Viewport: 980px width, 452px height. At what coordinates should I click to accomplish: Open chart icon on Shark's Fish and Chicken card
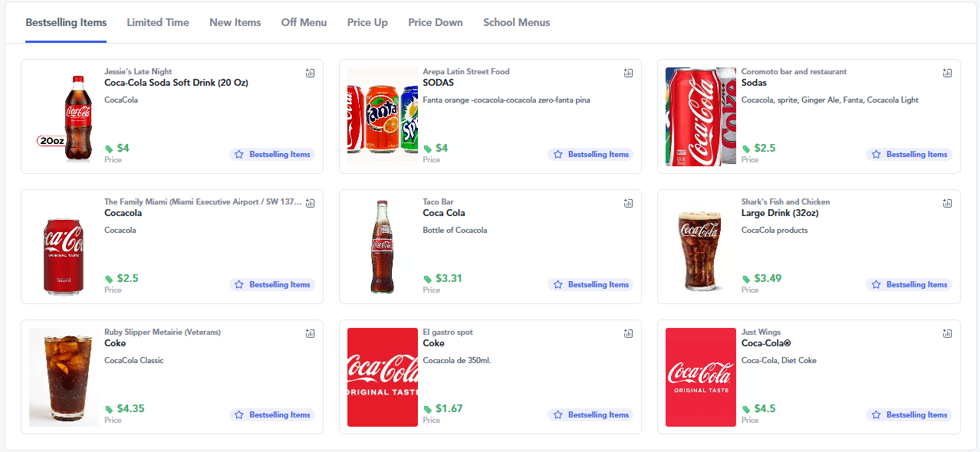(x=947, y=203)
